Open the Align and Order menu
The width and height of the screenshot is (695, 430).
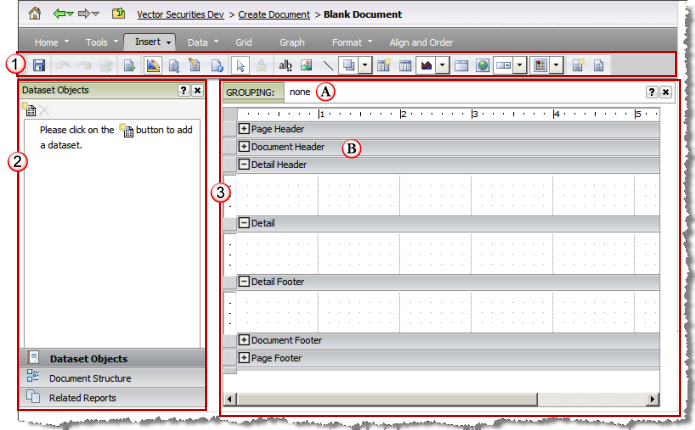[421, 43]
